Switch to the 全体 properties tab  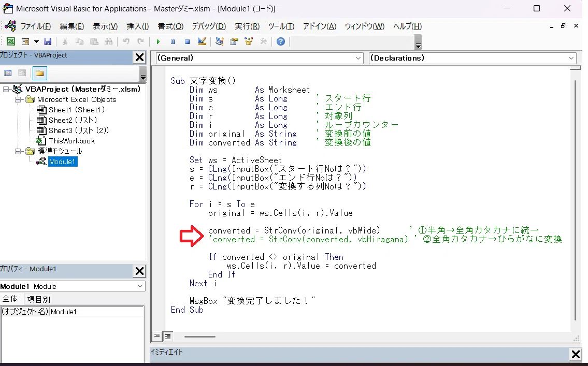point(10,299)
